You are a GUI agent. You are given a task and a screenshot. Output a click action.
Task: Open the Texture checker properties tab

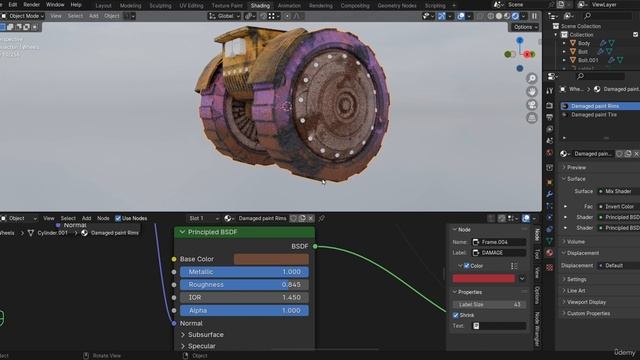(x=550, y=268)
